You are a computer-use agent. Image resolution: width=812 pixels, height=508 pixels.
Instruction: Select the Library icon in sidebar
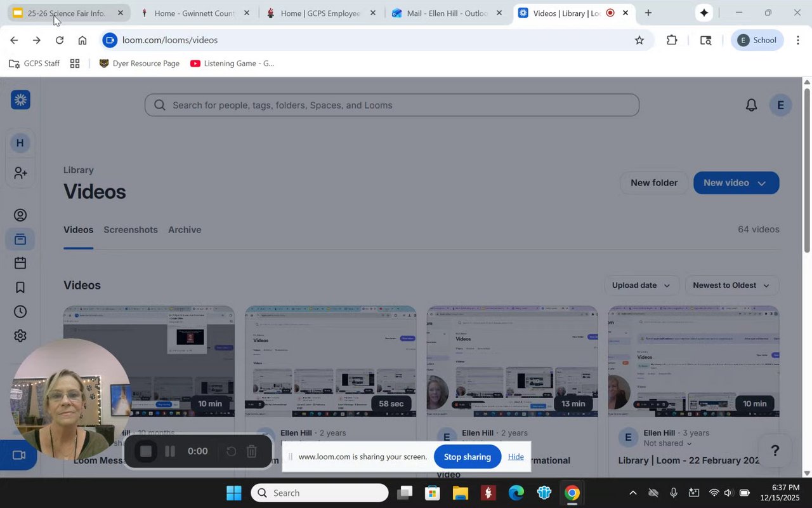coord(20,239)
